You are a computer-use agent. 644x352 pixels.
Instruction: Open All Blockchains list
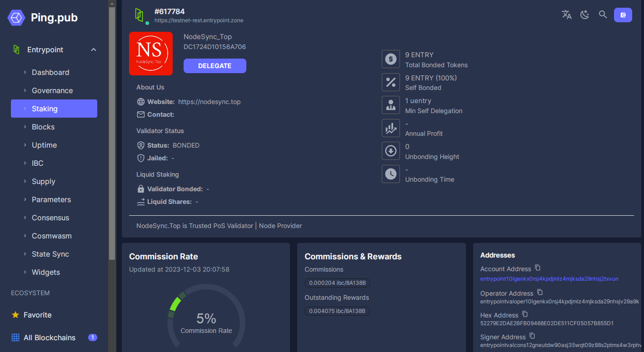click(x=49, y=337)
